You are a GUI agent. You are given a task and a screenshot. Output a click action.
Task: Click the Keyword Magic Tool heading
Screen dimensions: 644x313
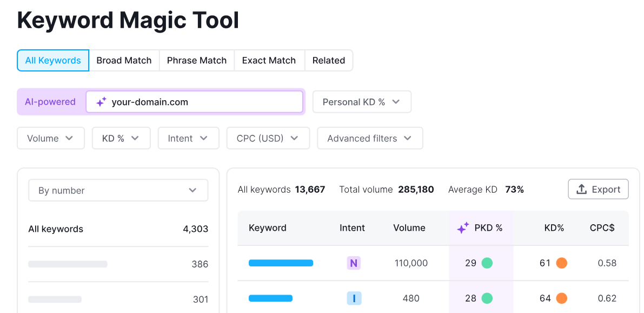(128, 21)
